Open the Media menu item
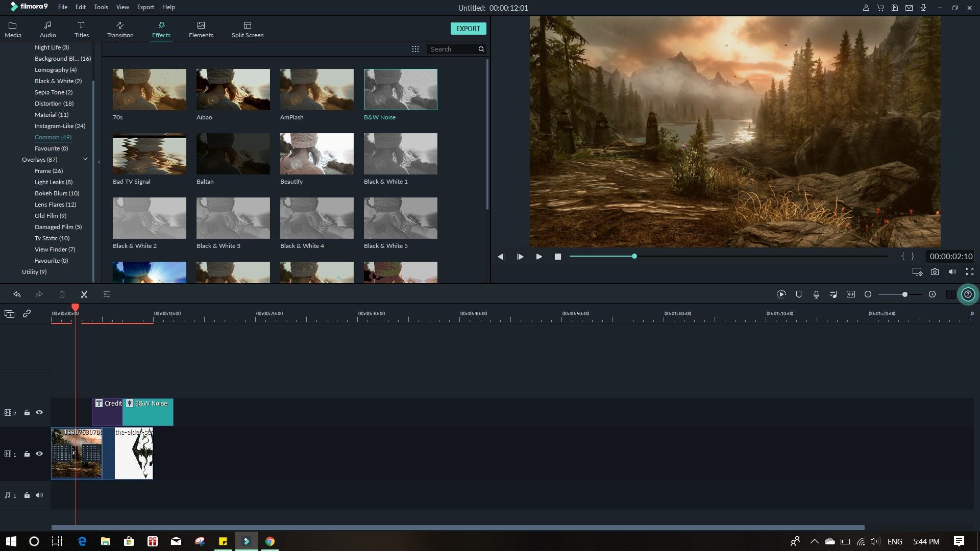The height and width of the screenshot is (551, 980). pyautogui.click(x=13, y=30)
